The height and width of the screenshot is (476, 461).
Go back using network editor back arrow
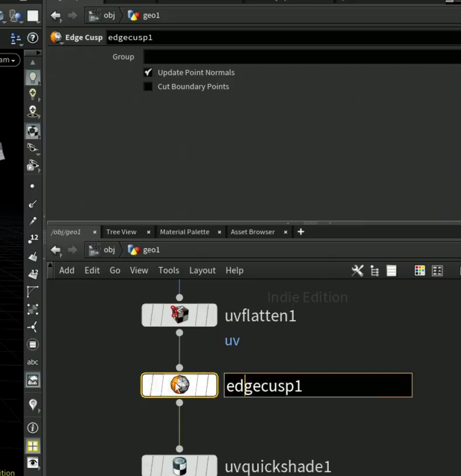pos(56,250)
